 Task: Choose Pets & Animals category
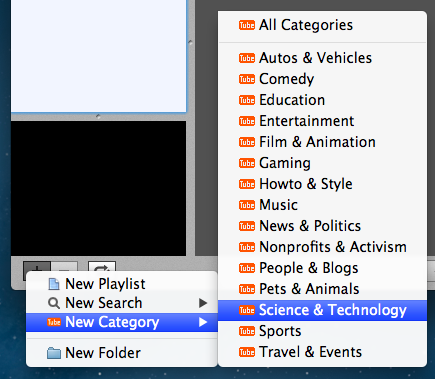[322, 289]
